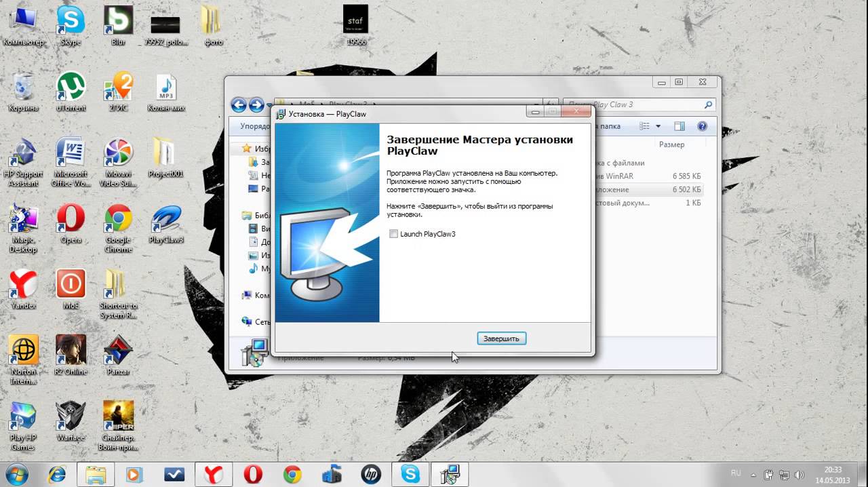This screenshot has height=487, width=868.
Task: Launch the 2ГИС desktop shortcut
Action: (118, 92)
